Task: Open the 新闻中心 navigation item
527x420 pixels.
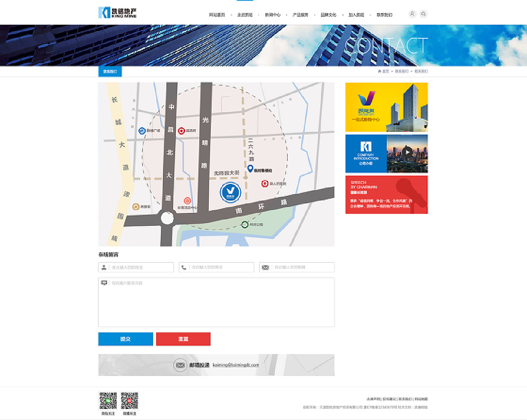Action: [x=273, y=15]
